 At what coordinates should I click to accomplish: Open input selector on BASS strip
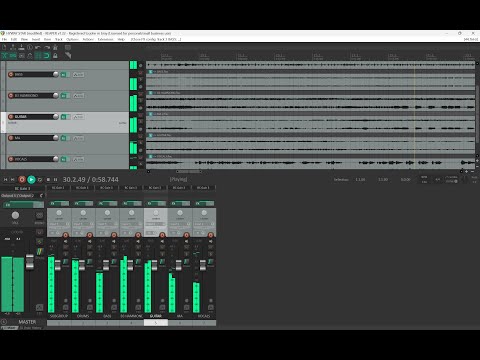pyautogui.click(x=107, y=224)
